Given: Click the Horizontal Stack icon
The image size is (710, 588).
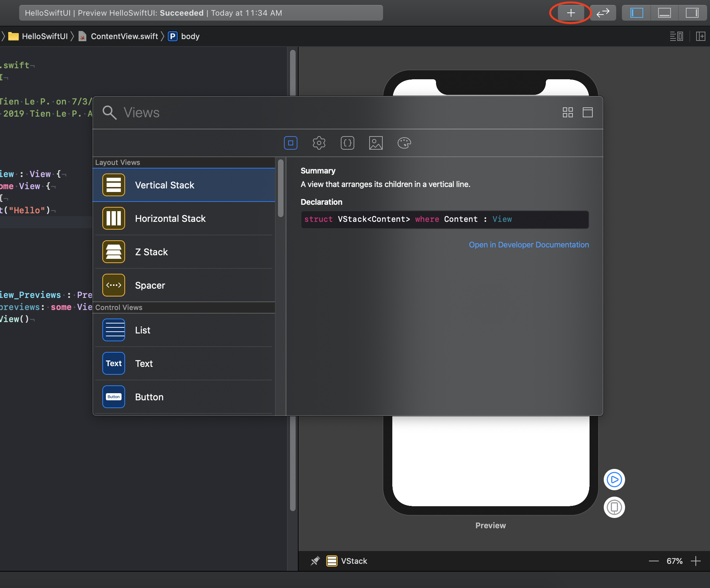Looking at the screenshot, I should tap(114, 219).
